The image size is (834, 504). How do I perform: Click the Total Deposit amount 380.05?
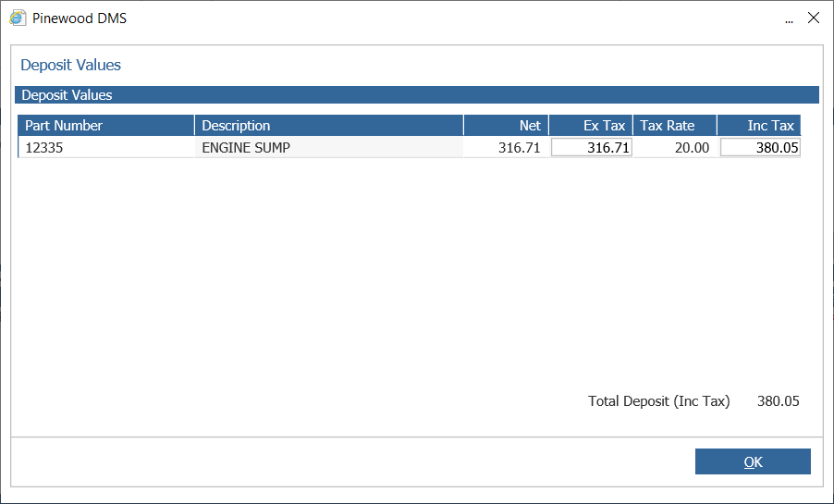[779, 401]
